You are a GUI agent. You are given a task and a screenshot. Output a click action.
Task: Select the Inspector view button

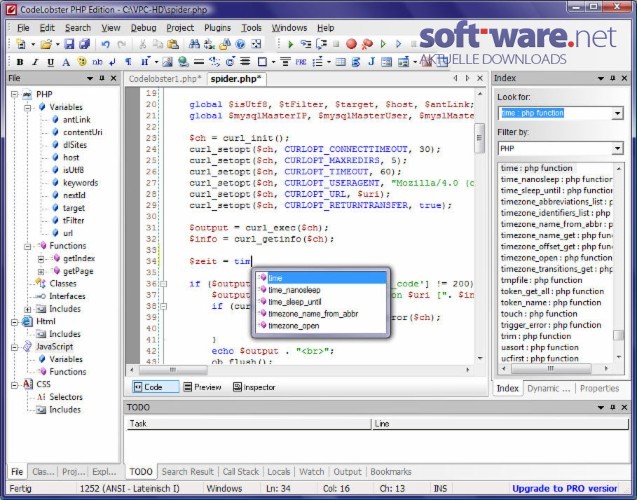[x=254, y=387]
